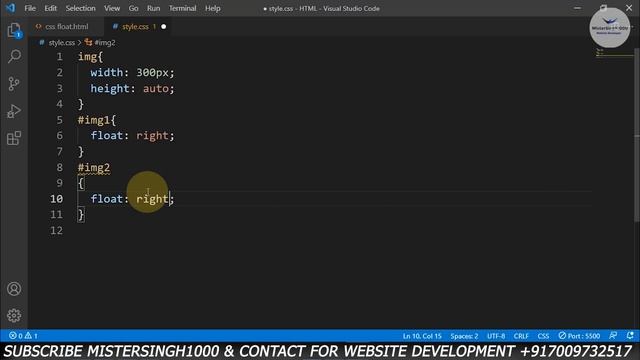Open Source Control view icon
The width and height of the screenshot is (640, 360).
tap(14, 84)
